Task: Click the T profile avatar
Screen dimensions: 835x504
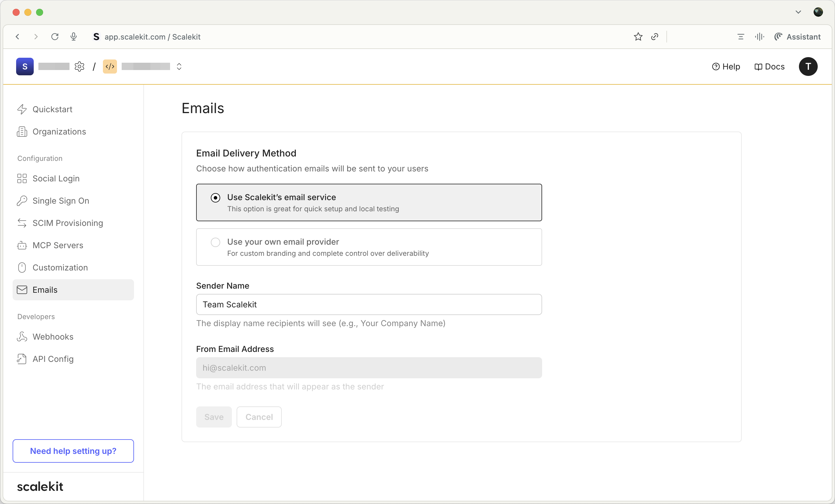Action: click(809, 67)
